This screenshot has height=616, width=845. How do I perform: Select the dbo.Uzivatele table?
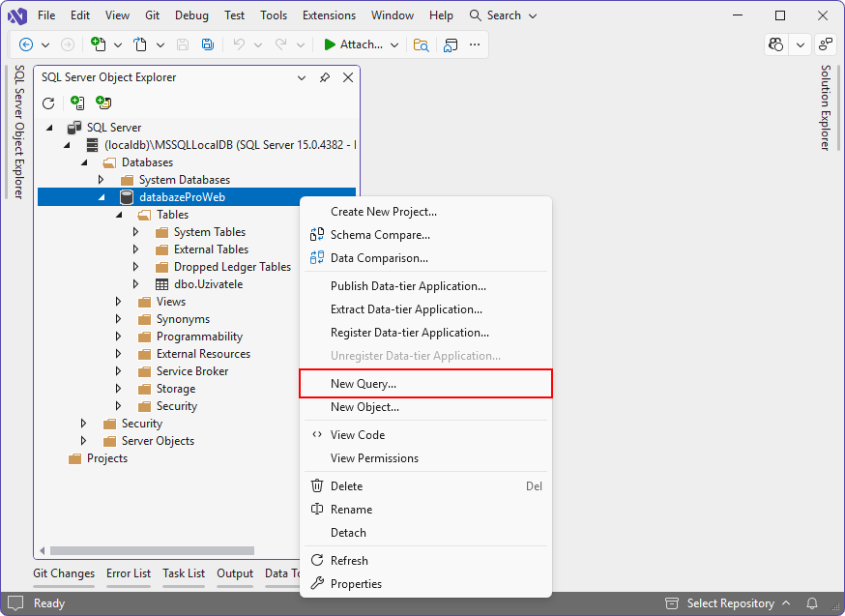[x=206, y=284]
